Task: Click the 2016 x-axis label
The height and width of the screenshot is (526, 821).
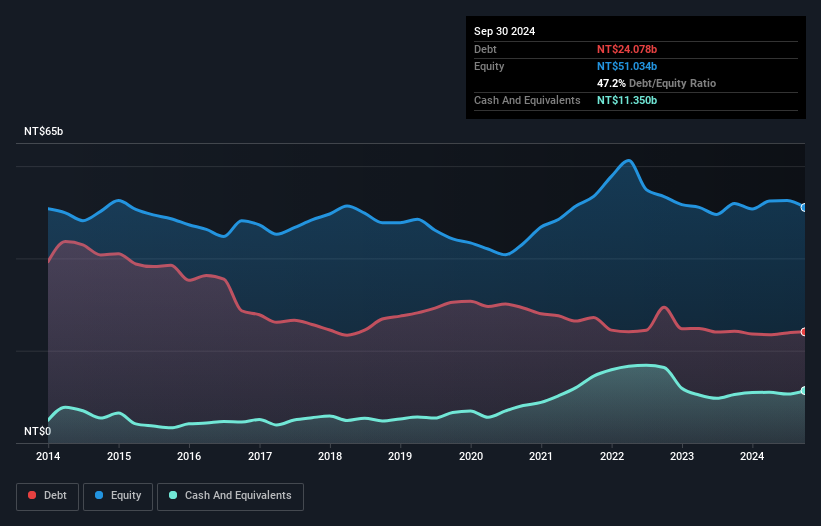Action: (189, 456)
